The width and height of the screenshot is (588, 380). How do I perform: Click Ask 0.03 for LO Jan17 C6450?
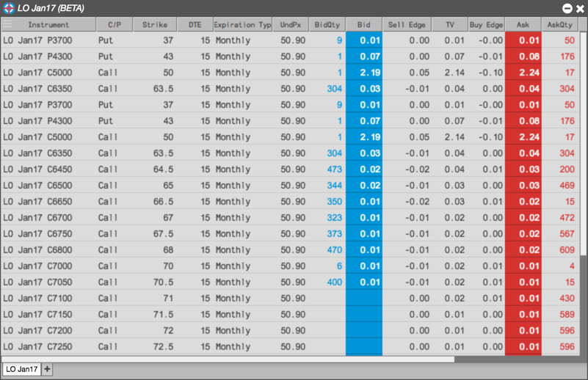tap(523, 169)
